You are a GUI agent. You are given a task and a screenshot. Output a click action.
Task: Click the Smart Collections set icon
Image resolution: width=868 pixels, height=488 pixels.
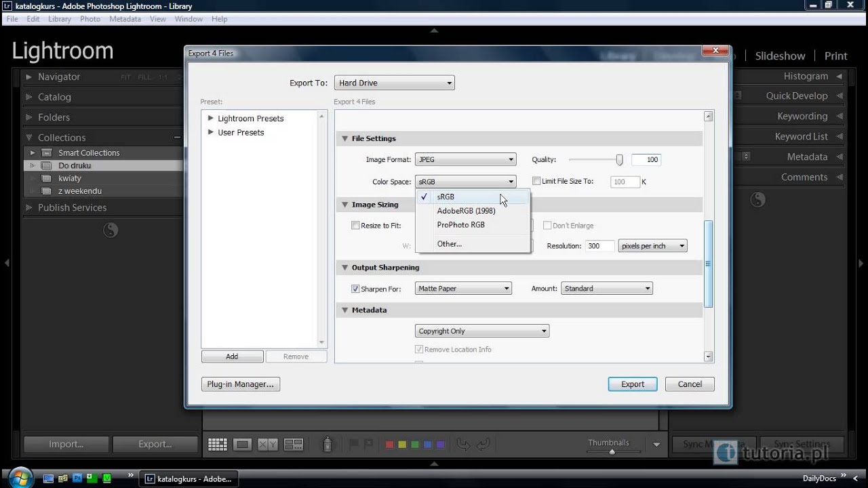click(46, 153)
